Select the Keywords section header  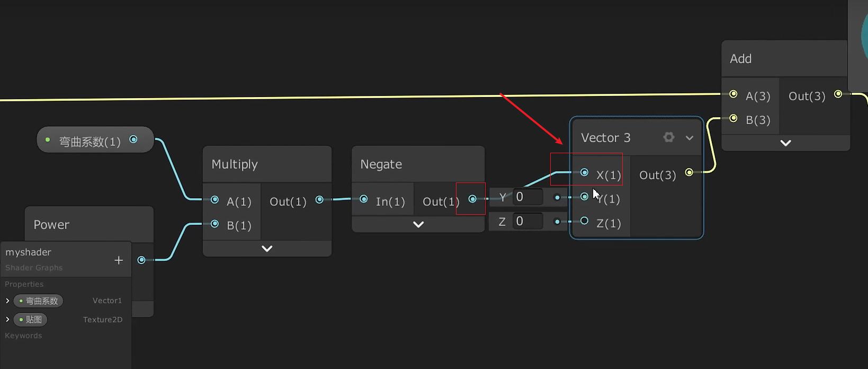(x=23, y=335)
